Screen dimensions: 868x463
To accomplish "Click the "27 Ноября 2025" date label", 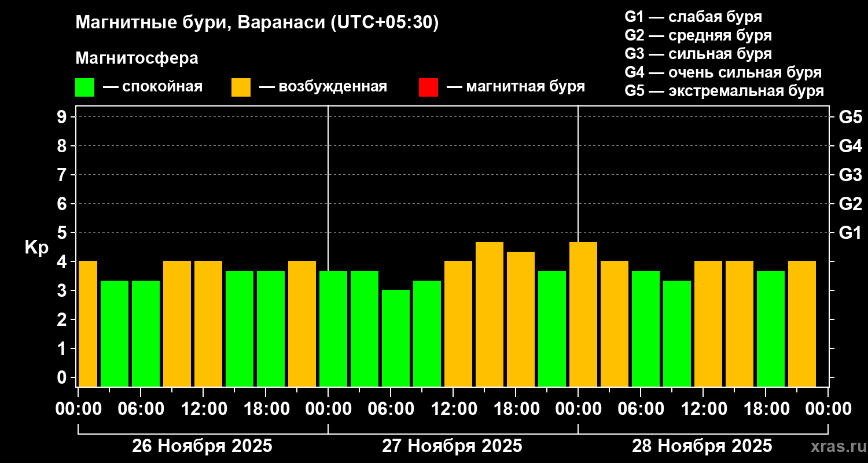I will (x=452, y=446).
